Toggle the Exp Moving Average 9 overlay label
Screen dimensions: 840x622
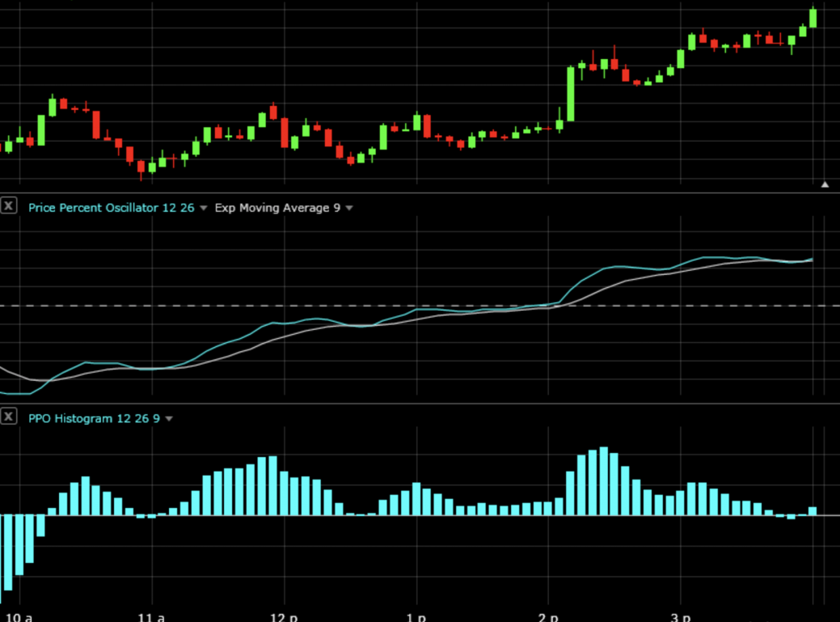(x=279, y=208)
